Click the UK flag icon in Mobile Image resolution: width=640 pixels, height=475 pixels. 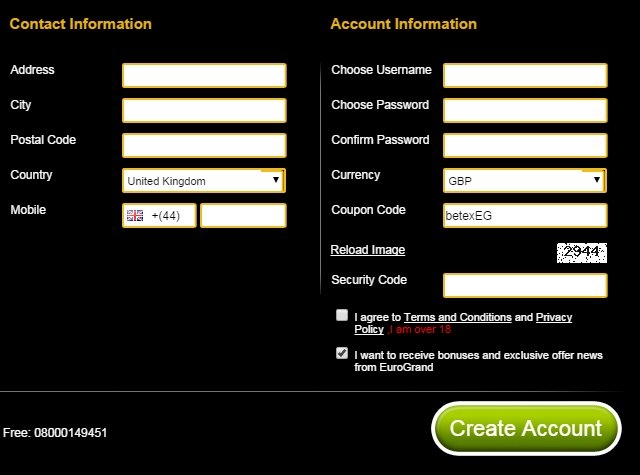pos(135,215)
